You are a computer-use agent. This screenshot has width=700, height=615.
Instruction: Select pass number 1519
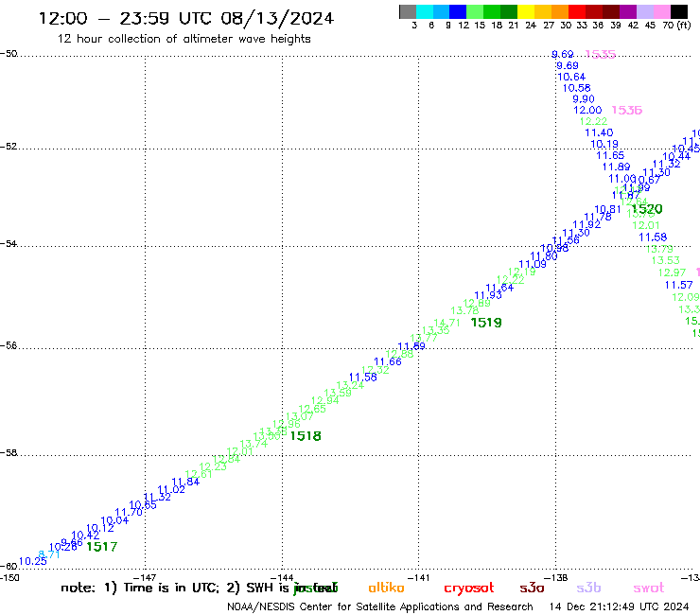pos(486,323)
